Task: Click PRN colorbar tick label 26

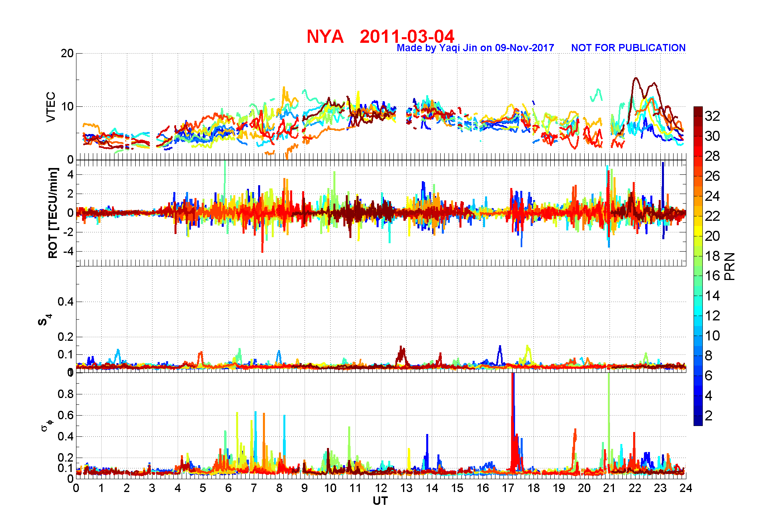Action: [712, 176]
